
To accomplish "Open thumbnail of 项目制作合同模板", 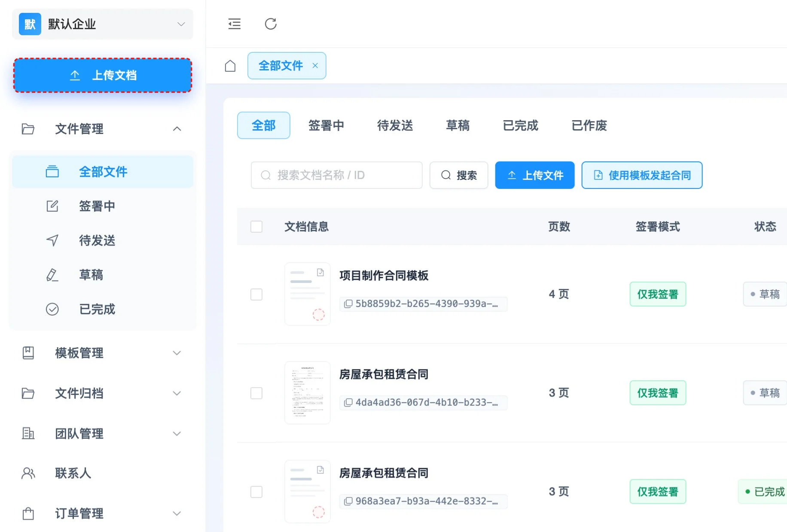I will pos(308,294).
